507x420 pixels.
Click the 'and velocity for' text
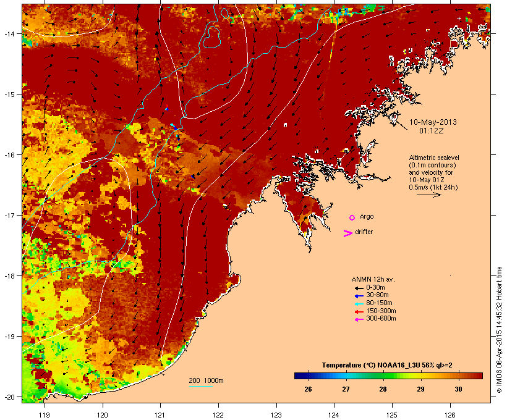point(431,172)
